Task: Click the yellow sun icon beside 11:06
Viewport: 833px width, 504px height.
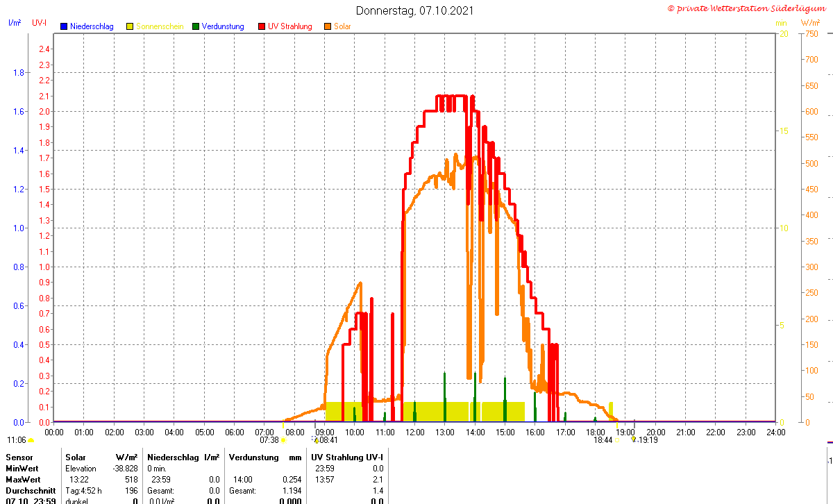Action: pos(31,440)
